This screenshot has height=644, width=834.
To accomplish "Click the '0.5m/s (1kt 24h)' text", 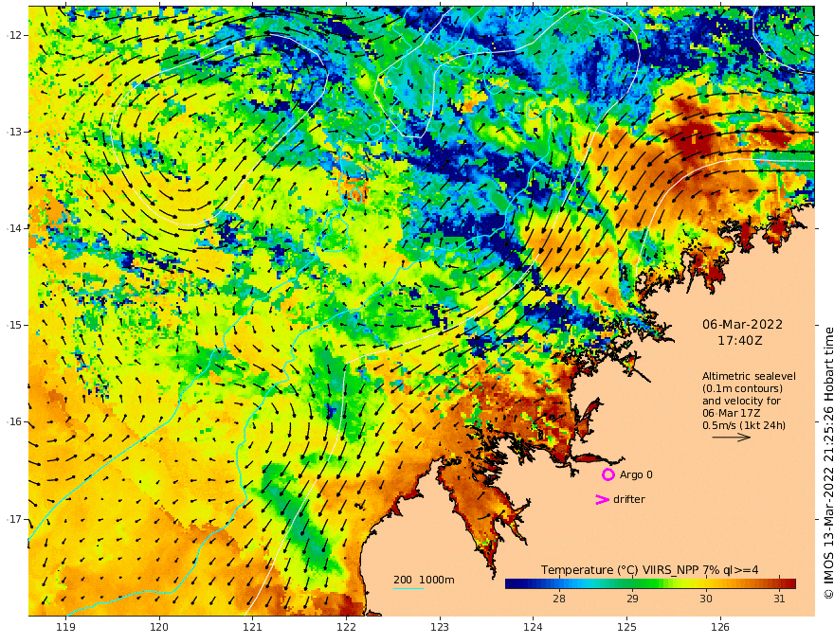I will [744, 425].
